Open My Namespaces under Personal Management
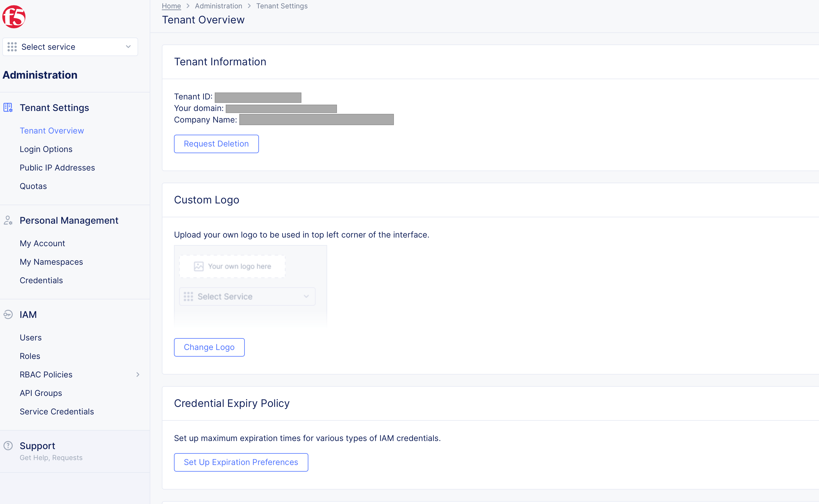This screenshot has width=819, height=504. point(51,262)
